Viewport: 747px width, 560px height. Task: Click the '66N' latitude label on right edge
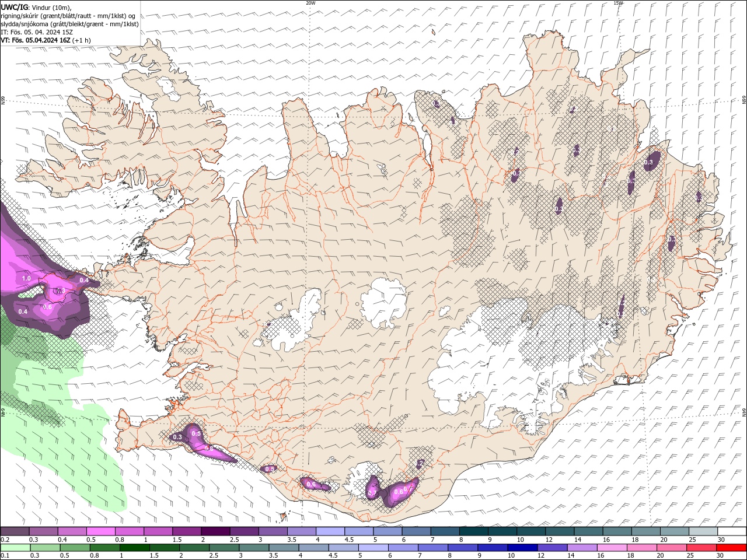[x=744, y=100]
